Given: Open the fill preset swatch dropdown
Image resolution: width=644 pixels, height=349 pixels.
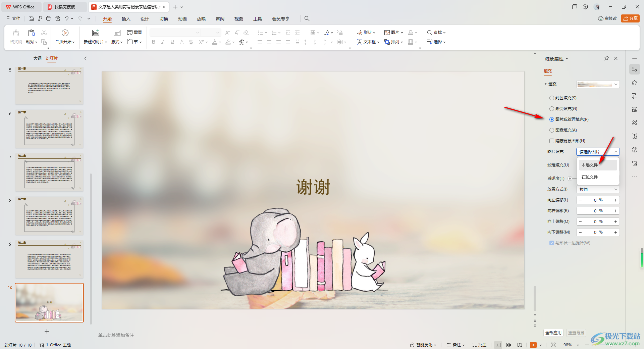Looking at the screenshot, I should pyautogui.click(x=598, y=84).
